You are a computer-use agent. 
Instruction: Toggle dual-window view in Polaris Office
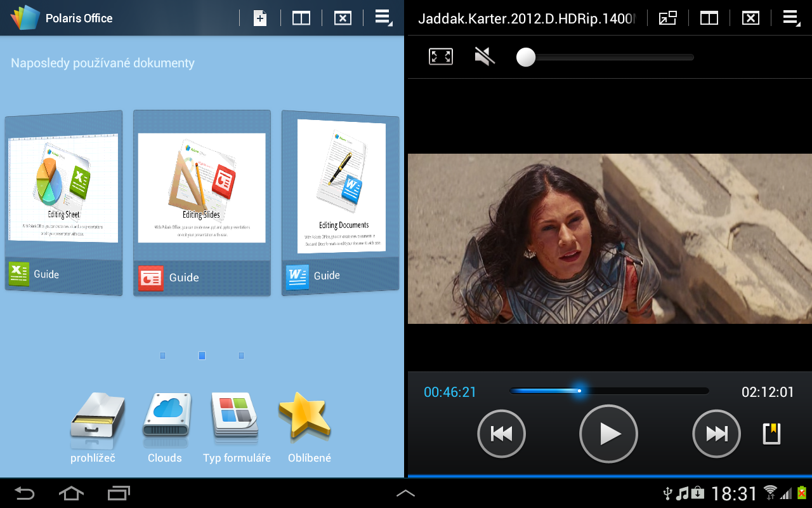point(301,17)
